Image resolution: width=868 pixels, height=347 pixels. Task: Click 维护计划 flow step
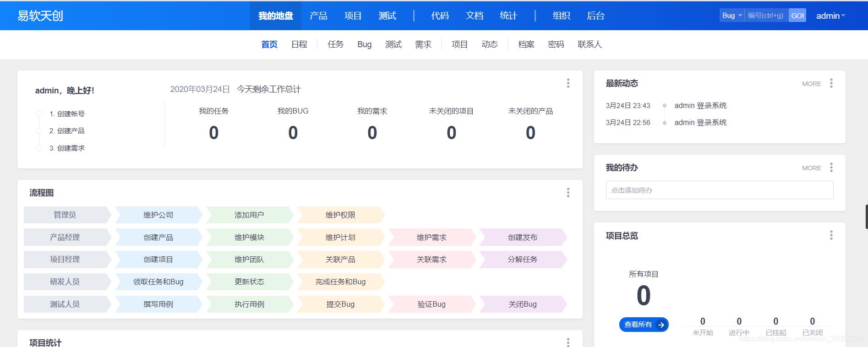coord(341,237)
